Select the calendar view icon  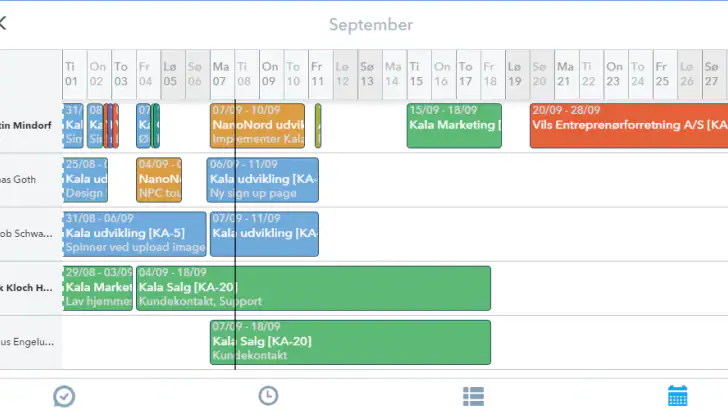(677, 396)
